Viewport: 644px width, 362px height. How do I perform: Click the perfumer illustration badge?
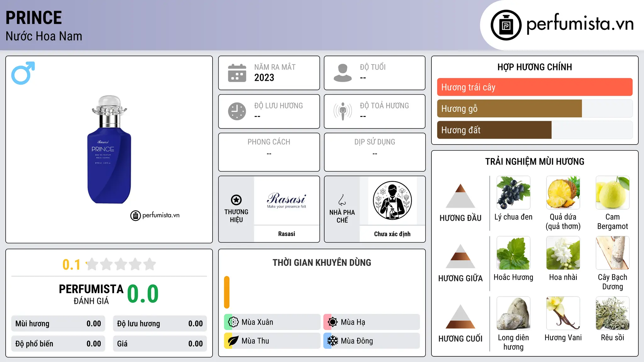click(392, 200)
